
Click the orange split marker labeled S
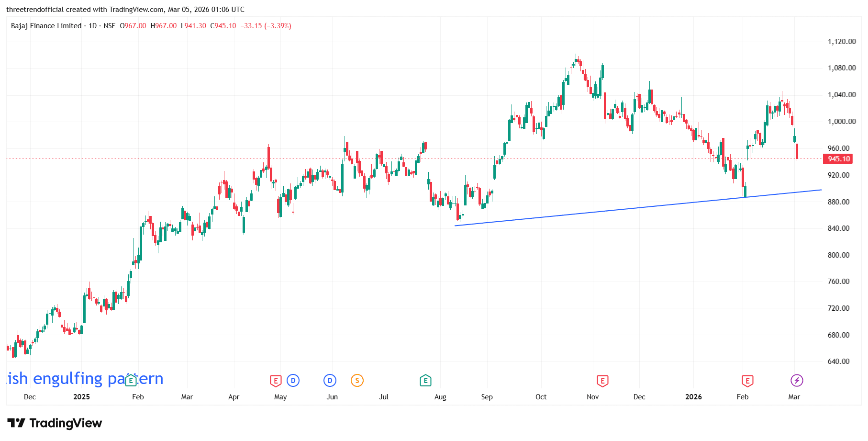[357, 381]
